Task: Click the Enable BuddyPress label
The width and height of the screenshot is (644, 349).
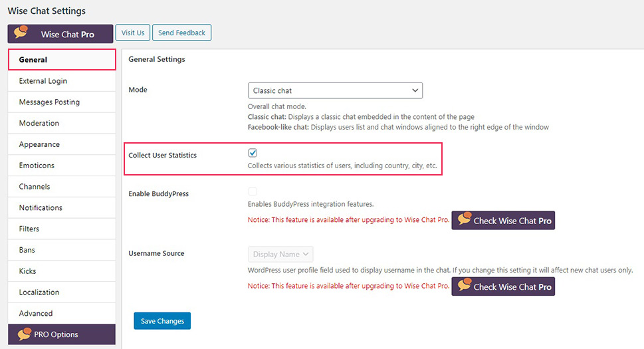Action: click(x=159, y=194)
